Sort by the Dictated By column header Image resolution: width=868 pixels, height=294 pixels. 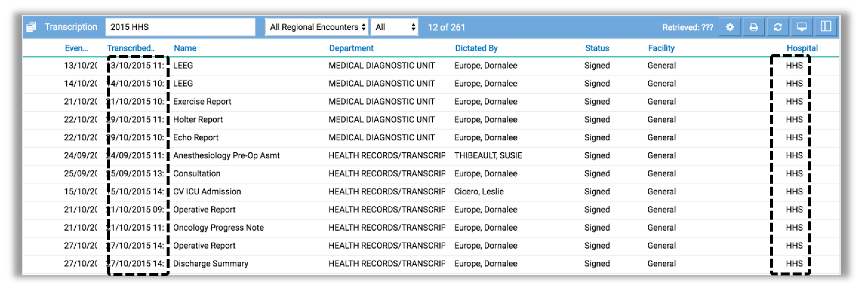[476, 48]
